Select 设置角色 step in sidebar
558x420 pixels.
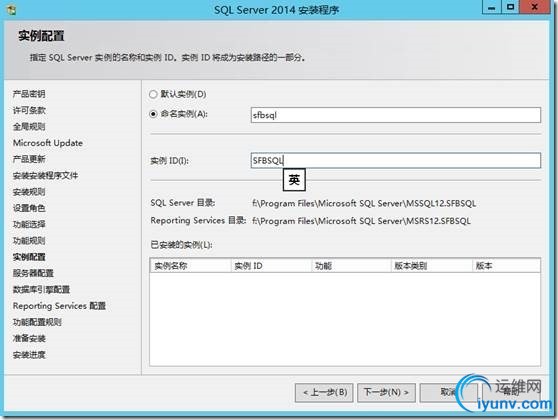click(29, 208)
